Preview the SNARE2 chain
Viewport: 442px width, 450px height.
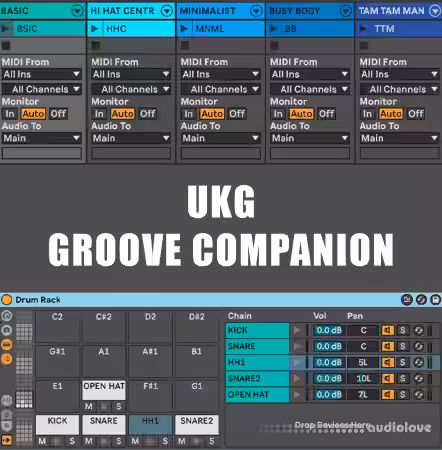(297, 378)
